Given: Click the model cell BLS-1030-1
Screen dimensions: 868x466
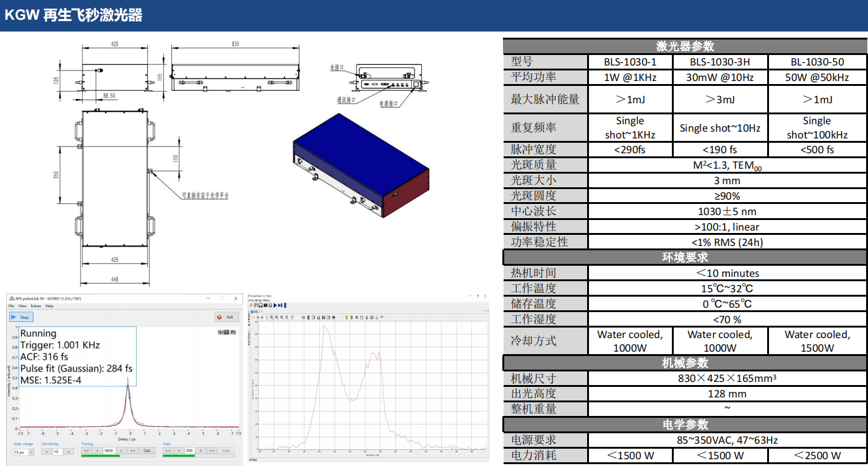Looking at the screenshot, I should coord(630,62).
